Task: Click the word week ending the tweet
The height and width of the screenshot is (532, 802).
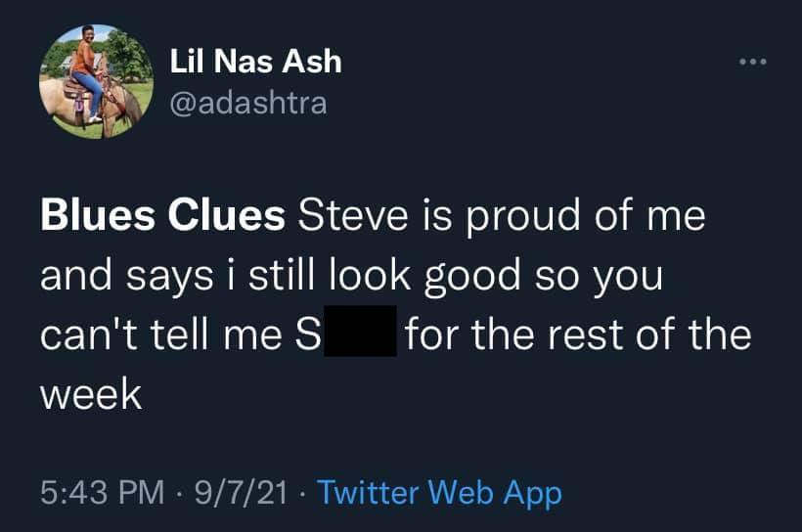Action: (91, 394)
